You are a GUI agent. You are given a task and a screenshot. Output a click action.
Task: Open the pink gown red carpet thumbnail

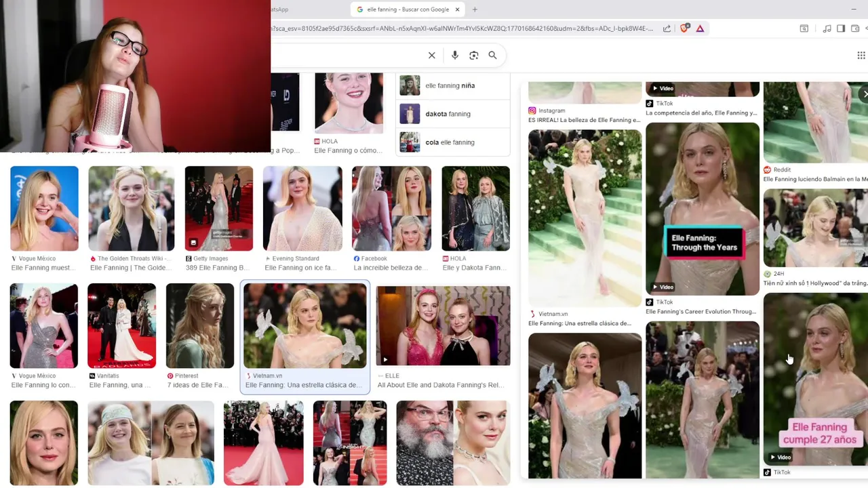263,443
